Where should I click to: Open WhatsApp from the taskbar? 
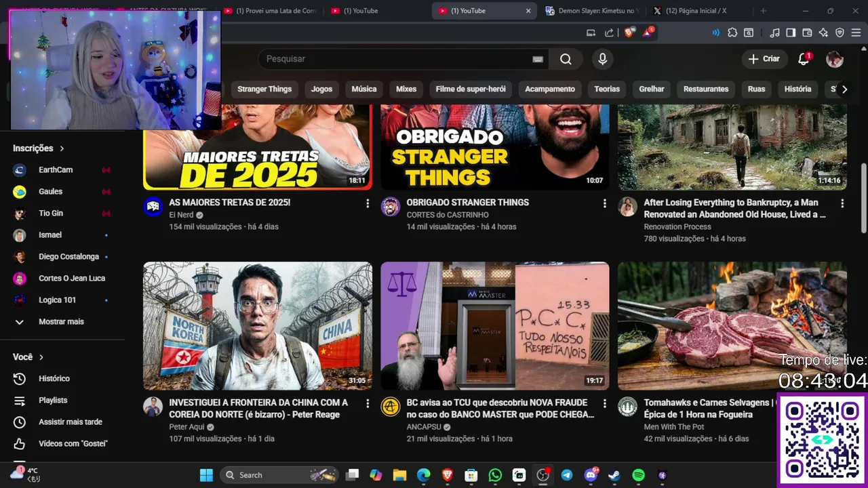pyautogui.click(x=495, y=475)
